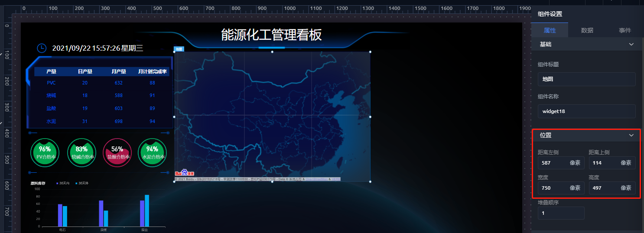Click the 距离左侧 field showing 587
This screenshot has height=233, width=644.
(x=561, y=163)
